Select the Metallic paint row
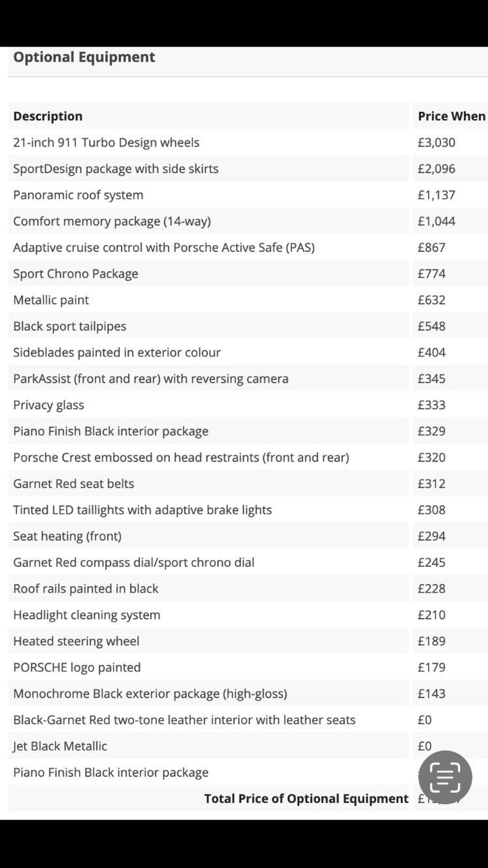This screenshot has height=868, width=488. [x=248, y=300]
